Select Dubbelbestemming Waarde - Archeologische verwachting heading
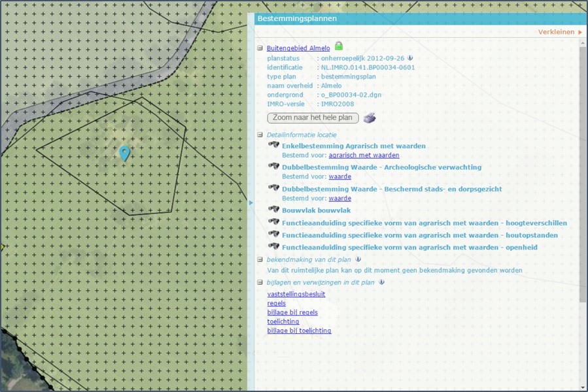The height and width of the screenshot is (392, 588). [x=382, y=167]
